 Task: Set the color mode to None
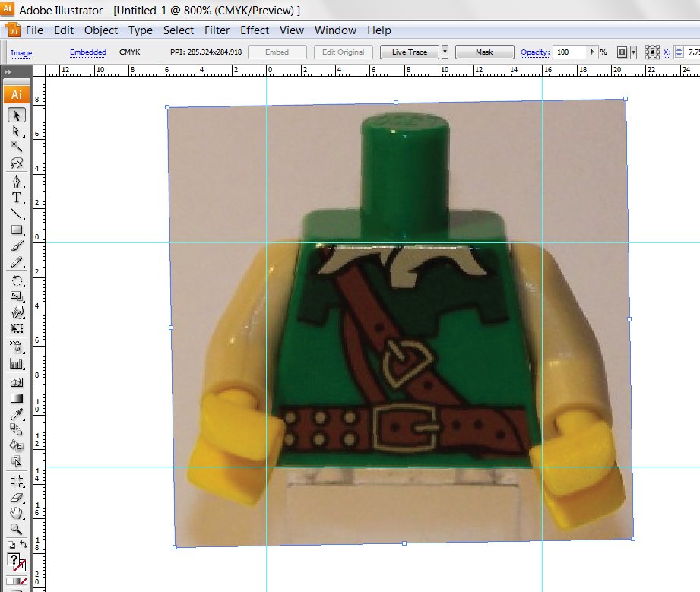click(x=23, y=581)
